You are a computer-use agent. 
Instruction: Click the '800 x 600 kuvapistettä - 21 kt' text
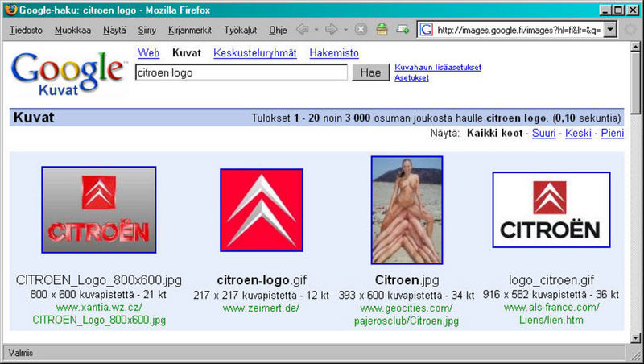98,295
